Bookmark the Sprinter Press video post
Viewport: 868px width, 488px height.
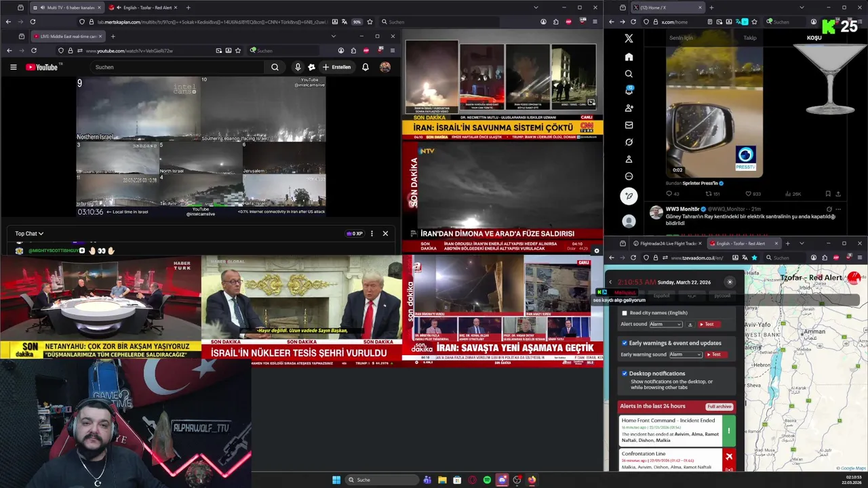828,194
